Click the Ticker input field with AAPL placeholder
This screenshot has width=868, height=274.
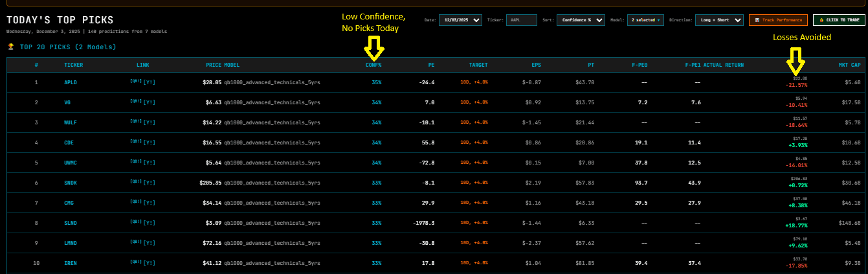(522, 20)
